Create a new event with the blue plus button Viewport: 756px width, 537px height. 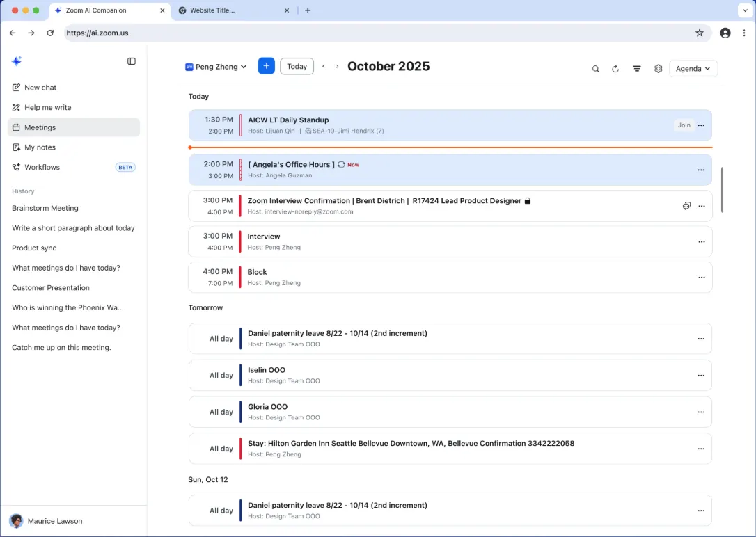[x=266, y=65]
